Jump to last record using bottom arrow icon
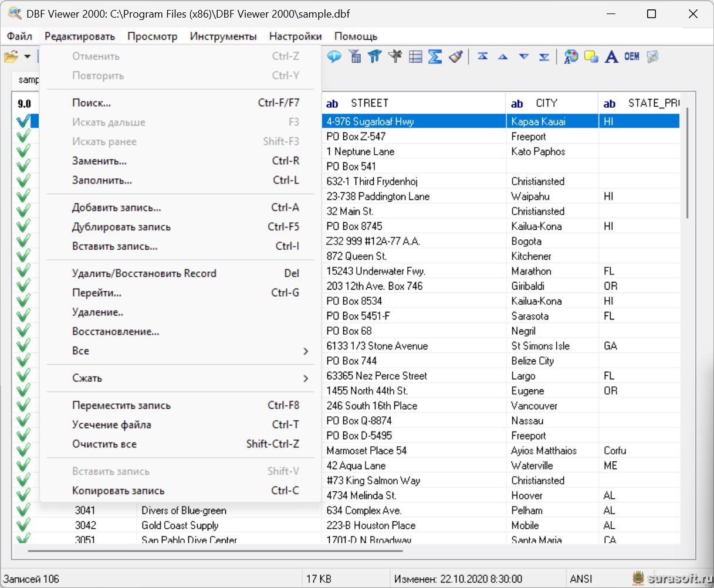 (544, 56)
